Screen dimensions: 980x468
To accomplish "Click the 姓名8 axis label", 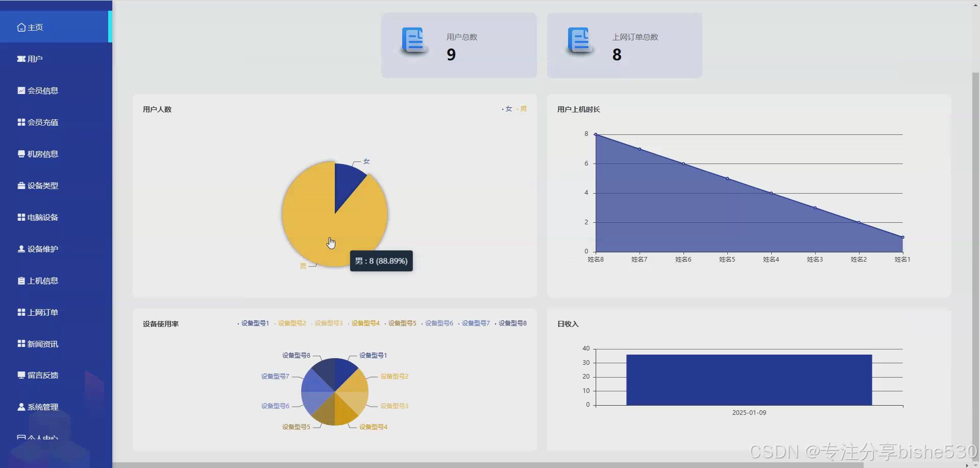I will click(596, 259).
